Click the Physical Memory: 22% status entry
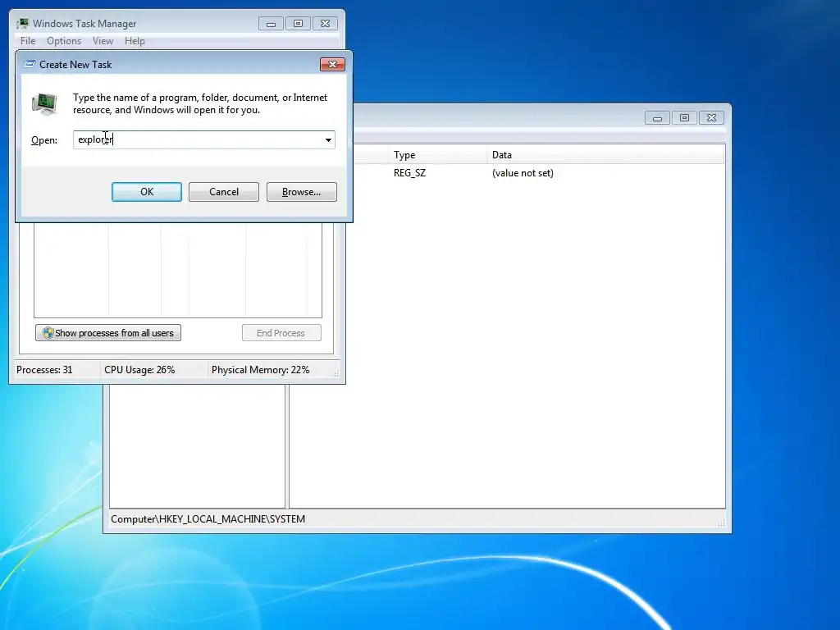The height and width of the screenshot is (630, 840). tap(260, 370)
